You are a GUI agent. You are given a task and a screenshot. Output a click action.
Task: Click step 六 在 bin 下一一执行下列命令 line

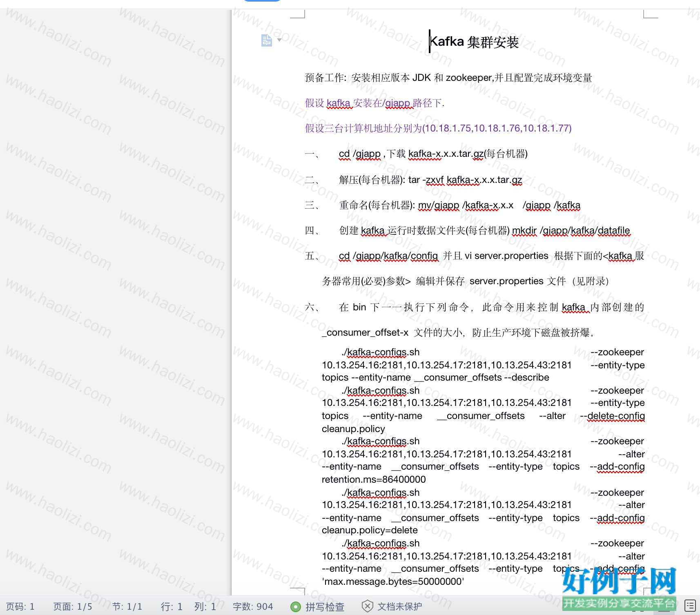(x=475, y=307)
